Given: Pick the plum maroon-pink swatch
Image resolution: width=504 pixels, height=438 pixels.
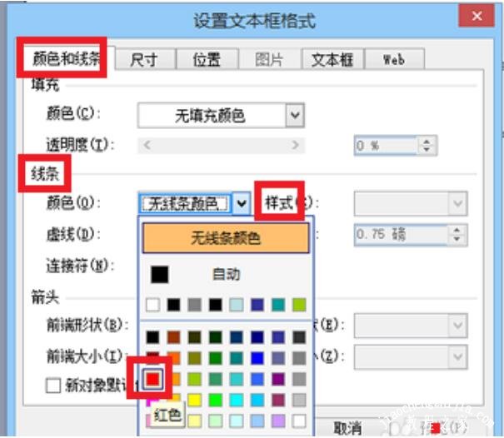Looking at the screenshot, I should pyautogui.click(x=278, y=400).
